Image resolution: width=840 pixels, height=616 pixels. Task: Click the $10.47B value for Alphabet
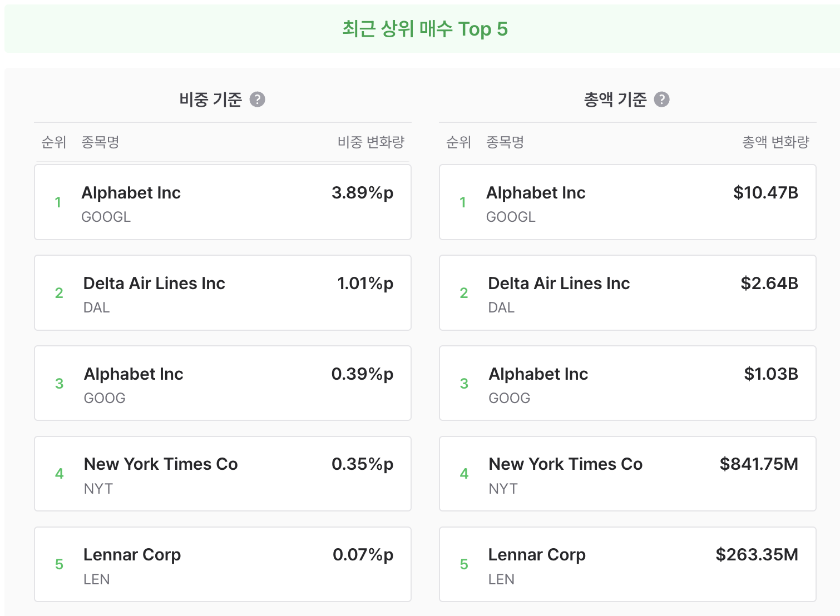click(x=765, y=193)
